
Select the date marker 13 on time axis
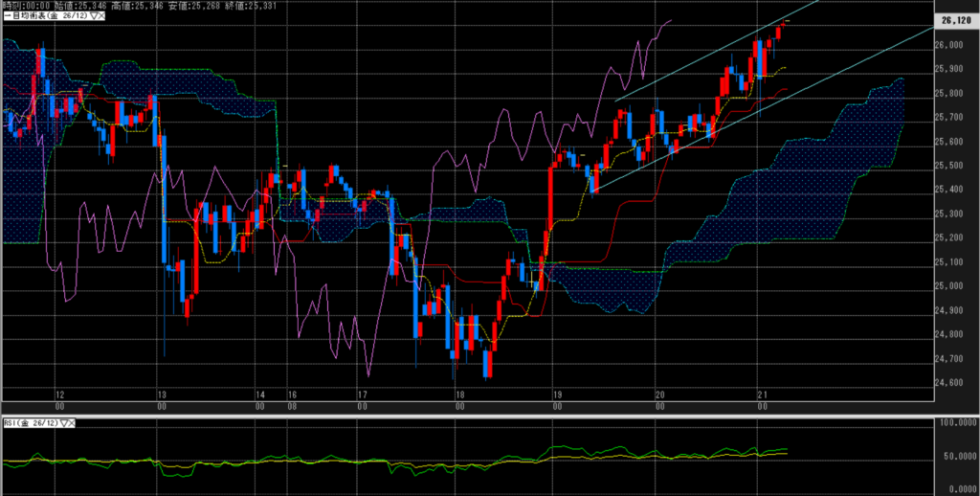[x=160, y=395]
